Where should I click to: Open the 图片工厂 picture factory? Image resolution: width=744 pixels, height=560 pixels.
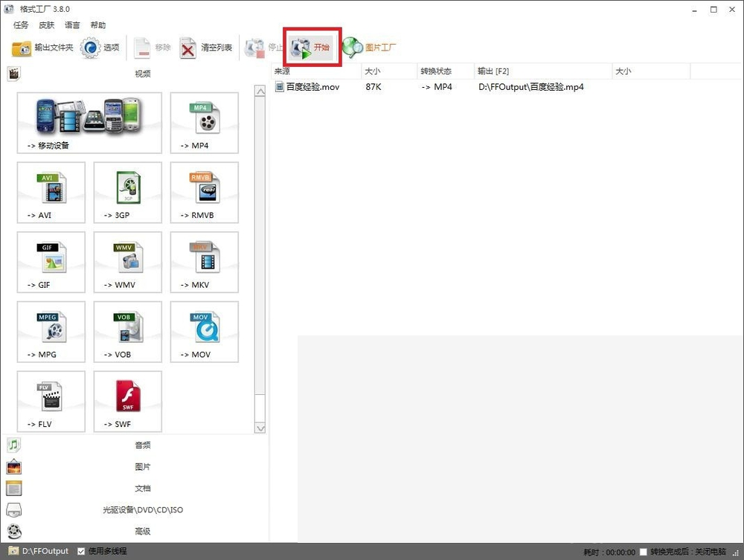tap(369, 48)
